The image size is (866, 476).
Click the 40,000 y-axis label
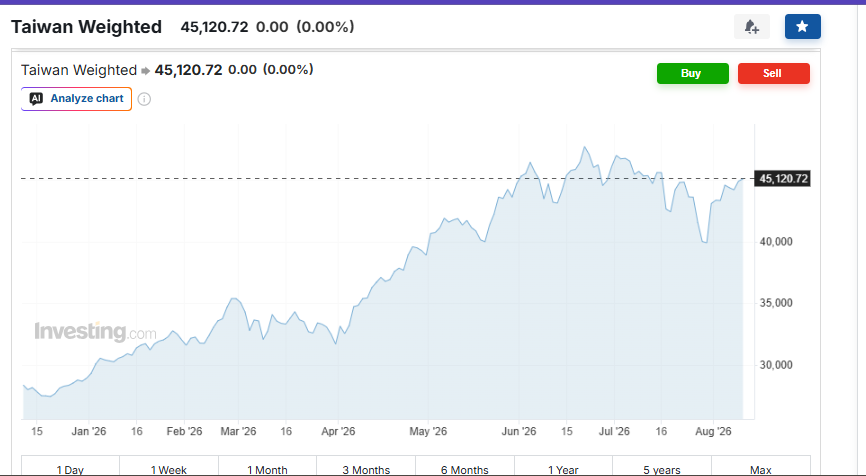pos(775,241)
